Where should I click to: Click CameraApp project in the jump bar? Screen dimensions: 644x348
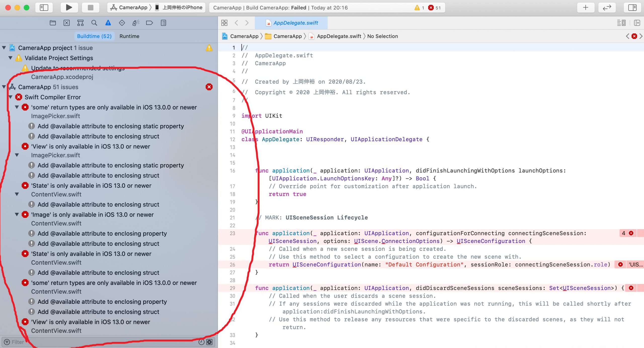(x=240, y=36)
